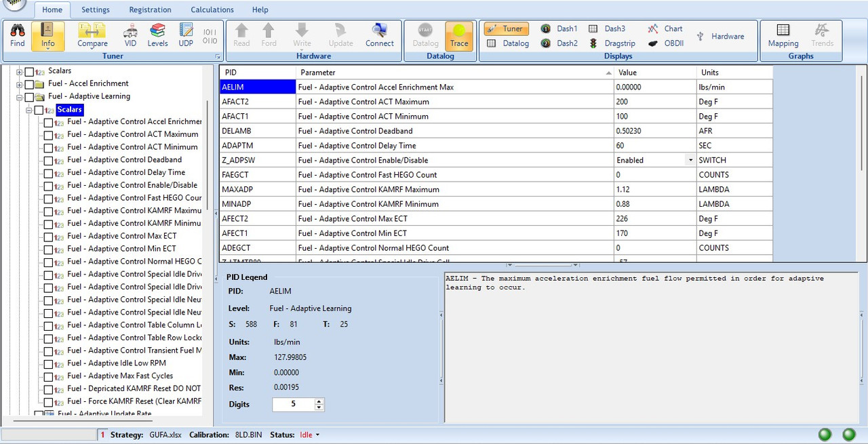The image size is (868, 444).
Task: Open the Write button dropdown arrow
Action: 302,50
